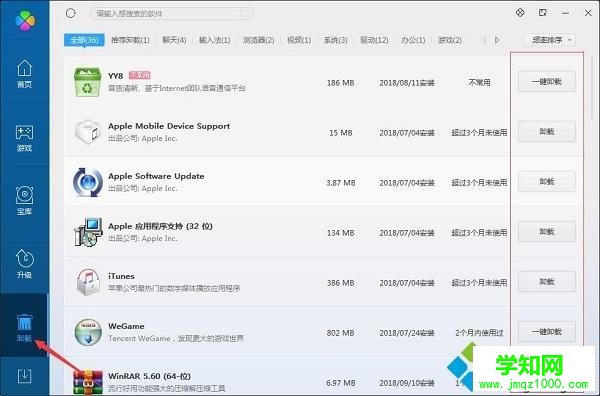Click the Apple Software Update name
This screenshot has height=396, width=600.
pos(156,176)
